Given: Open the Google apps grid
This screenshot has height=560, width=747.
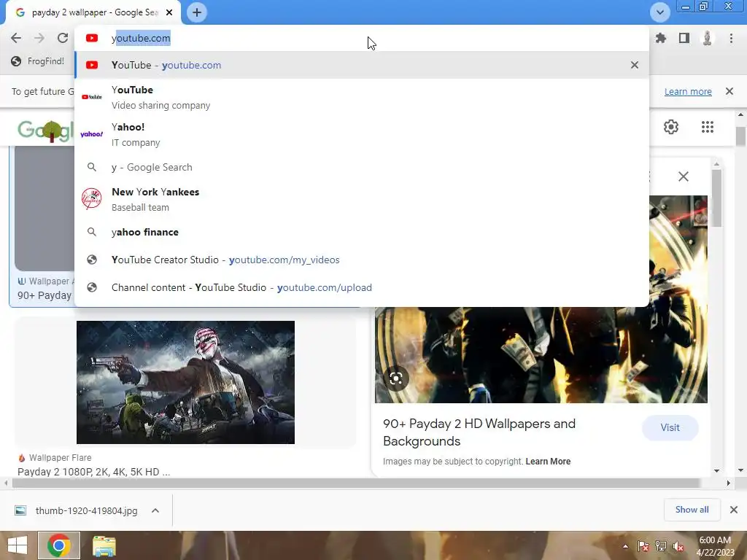Looking at the screenshot, I should tap(708, 127).
